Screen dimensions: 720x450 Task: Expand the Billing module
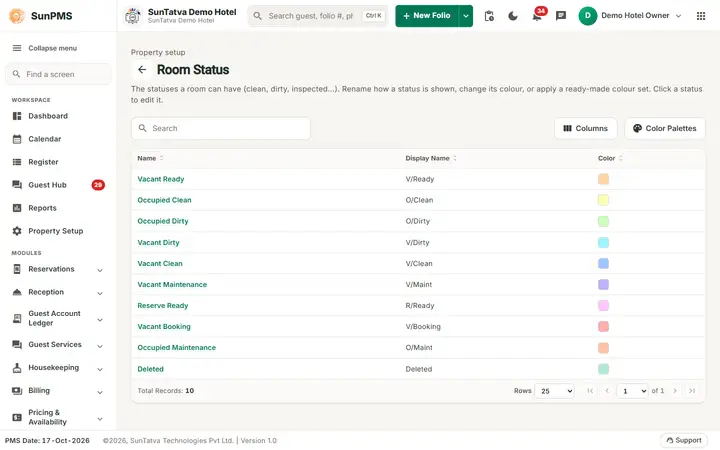(100, 392)
